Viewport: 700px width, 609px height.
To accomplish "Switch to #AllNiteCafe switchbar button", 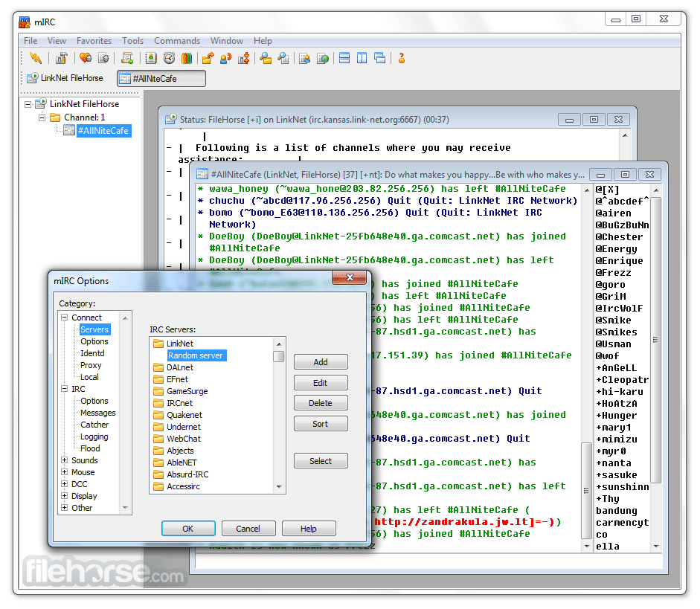I will 161,79.
